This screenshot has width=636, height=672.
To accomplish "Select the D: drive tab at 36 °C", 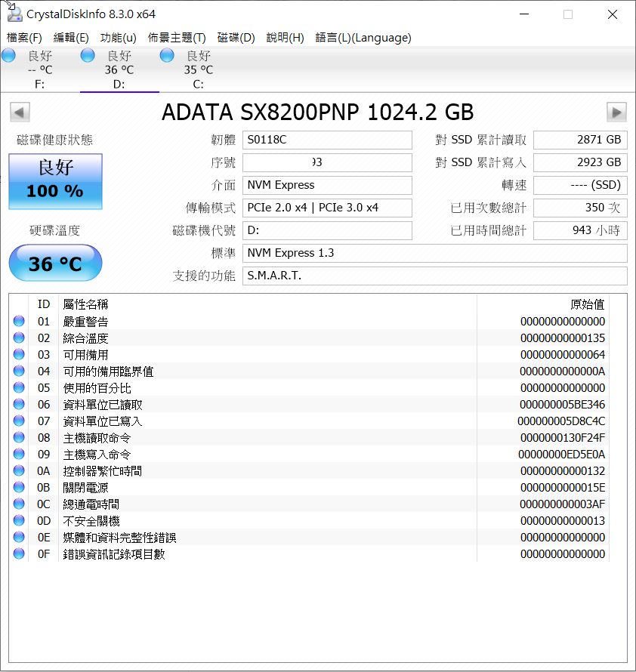I will click(119, 69).
